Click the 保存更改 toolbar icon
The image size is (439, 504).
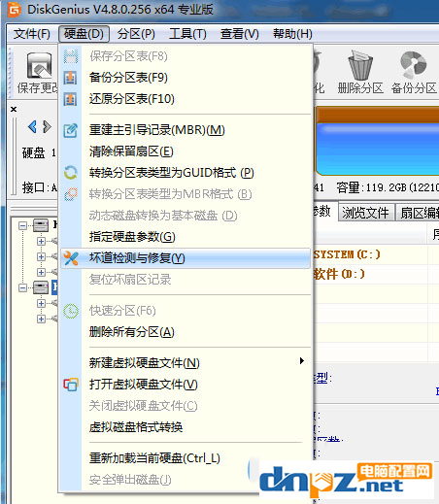pyautogui.click(x=40, y=65)
